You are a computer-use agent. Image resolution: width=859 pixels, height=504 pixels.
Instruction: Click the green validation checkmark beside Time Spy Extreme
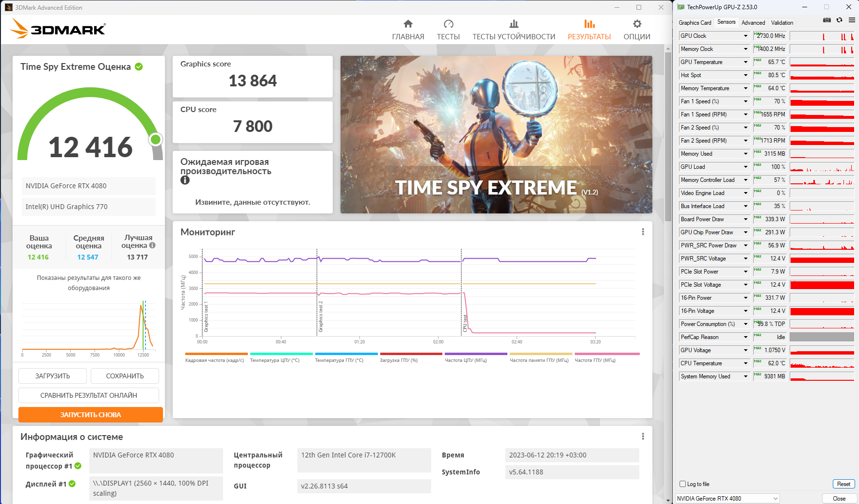[139, 66]
